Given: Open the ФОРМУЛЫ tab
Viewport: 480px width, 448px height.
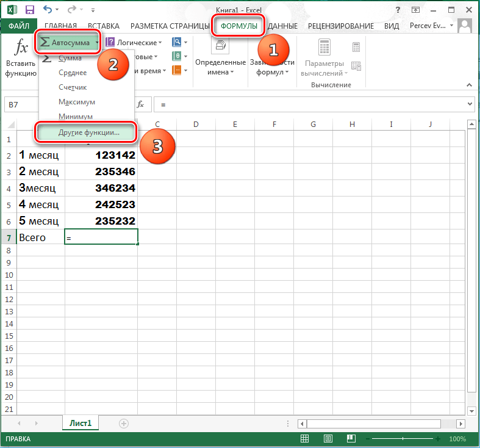Looking at the screenshot, I should 238,26.
